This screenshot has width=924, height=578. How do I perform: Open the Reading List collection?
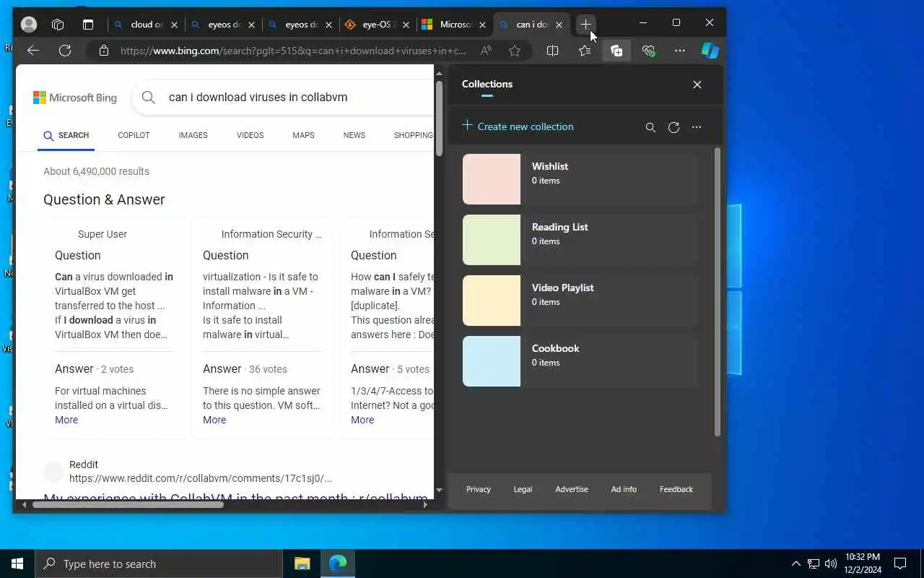click(580, 240)
